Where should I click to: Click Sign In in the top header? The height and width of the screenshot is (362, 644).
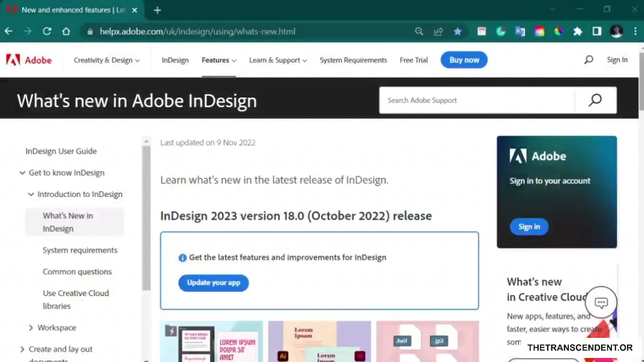coord(617,60)
